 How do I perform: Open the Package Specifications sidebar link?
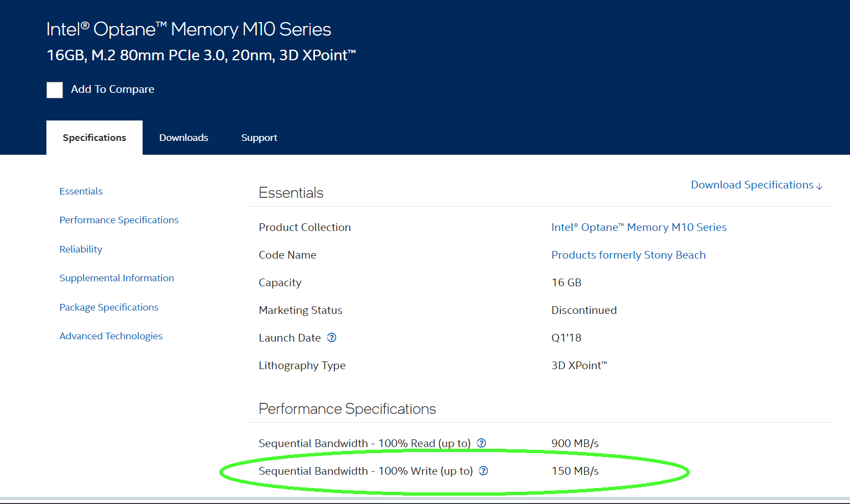pos(109,307)
